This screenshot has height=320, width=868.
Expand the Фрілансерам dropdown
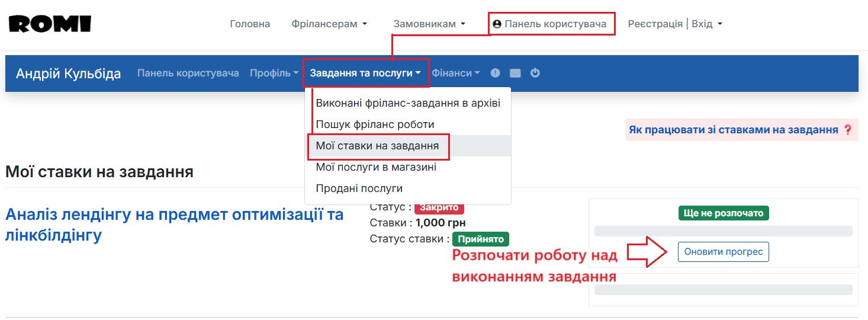coord(329,24)
